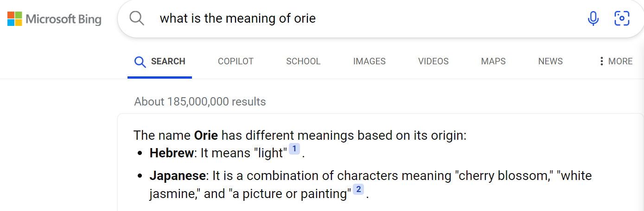Viewport: 644px width, 211px height.
Task: Switch to VIDEOS results
Action: [x=433, y=61]
